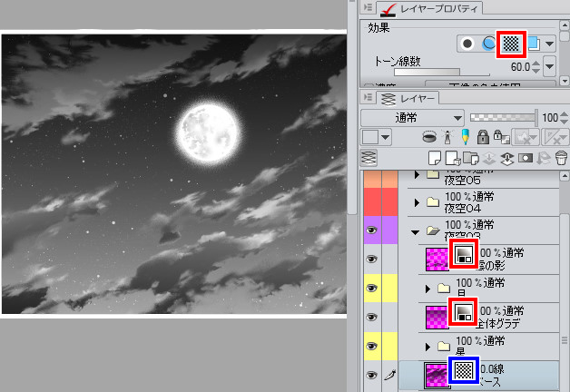Toggle the lock layer padlock
The height and width of the screenshot is (392, 570).
(483, 137)
